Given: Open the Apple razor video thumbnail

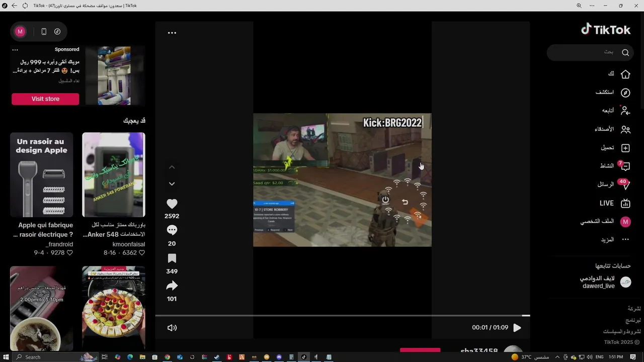Looking at the screenshot, I should coord(42,175).
